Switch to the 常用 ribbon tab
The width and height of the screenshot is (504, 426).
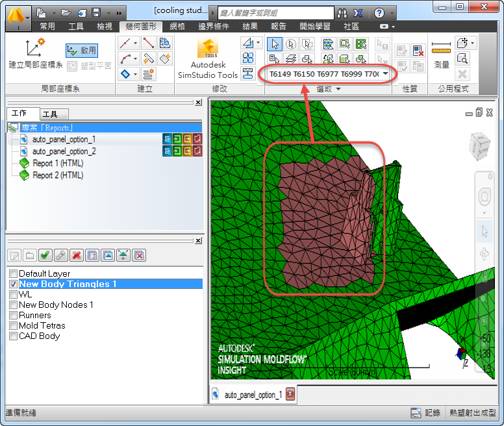tap(47, 27)
